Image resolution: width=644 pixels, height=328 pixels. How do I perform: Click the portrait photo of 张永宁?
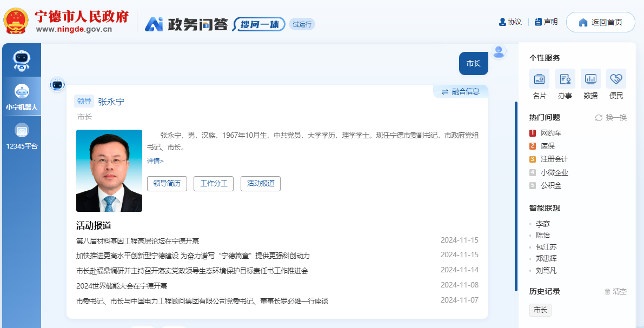coord(109,171)
